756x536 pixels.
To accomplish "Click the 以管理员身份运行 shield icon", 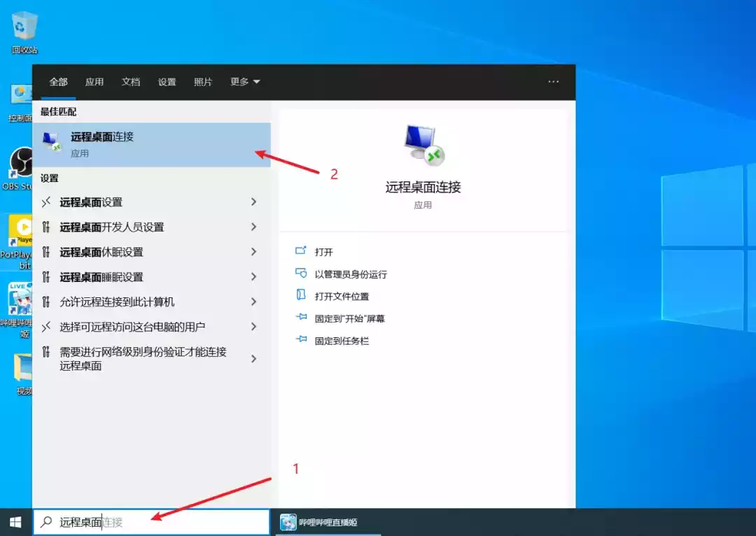I will click(301, 274).
